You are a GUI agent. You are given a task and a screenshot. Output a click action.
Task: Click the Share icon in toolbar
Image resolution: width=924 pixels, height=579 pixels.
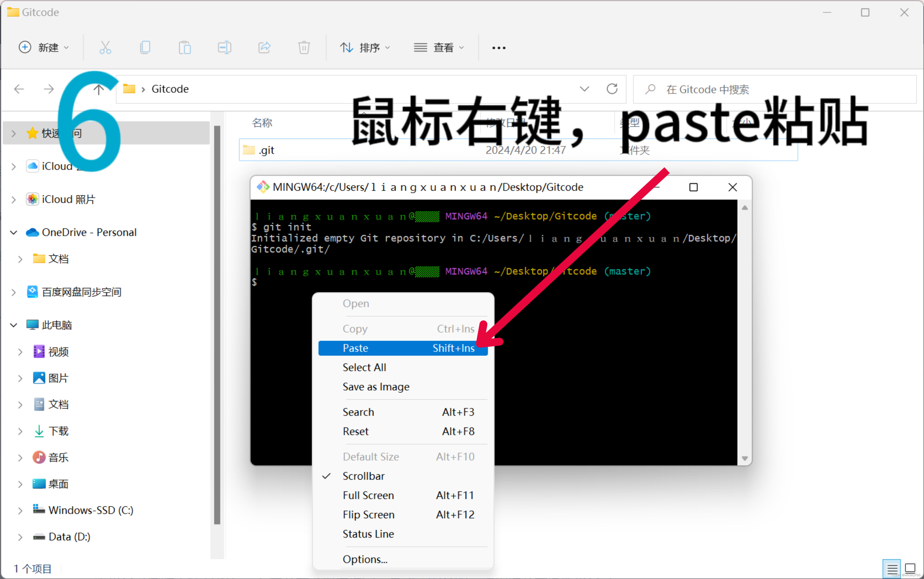coord(264,48)
